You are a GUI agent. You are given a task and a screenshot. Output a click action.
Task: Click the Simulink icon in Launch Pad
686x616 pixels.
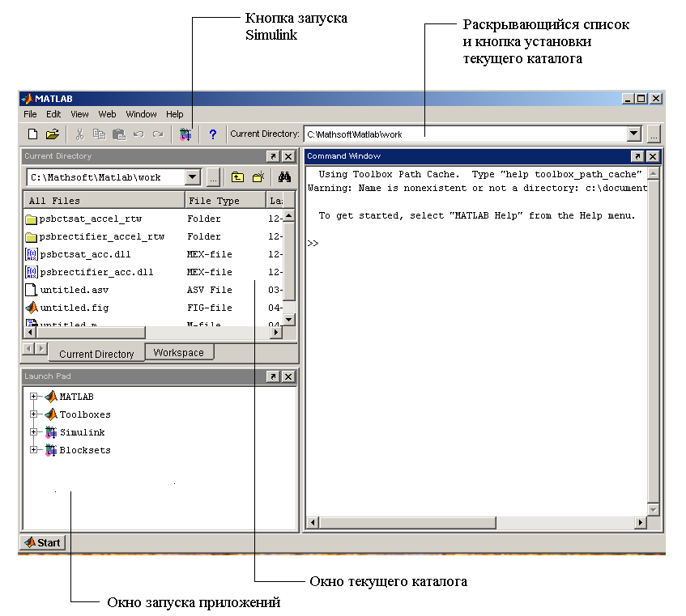[51, 432]
